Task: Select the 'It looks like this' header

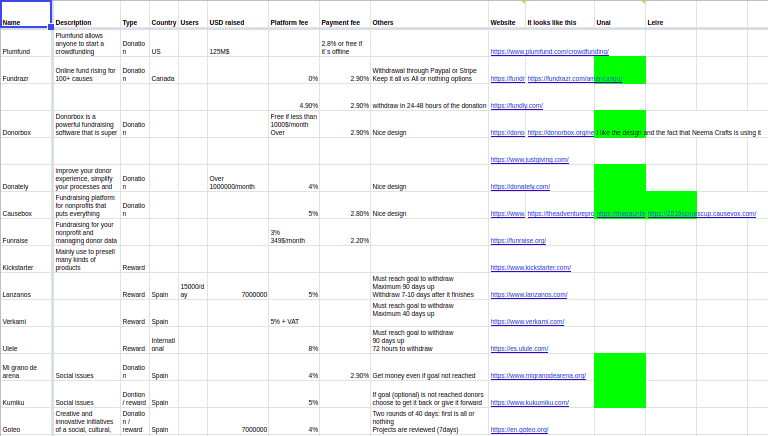Action: pyautogui.click(x=560, y=14)
